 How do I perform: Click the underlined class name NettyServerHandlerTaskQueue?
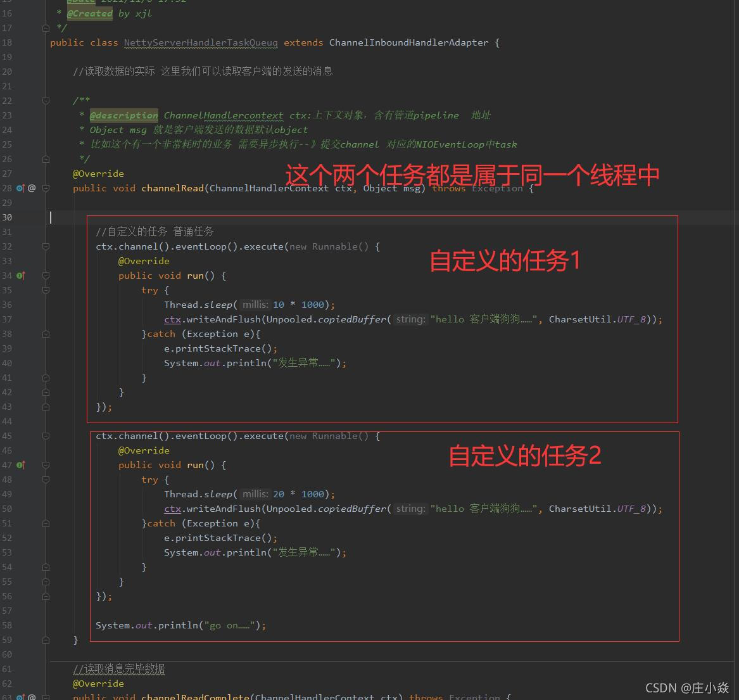click(x=201, y=42)
